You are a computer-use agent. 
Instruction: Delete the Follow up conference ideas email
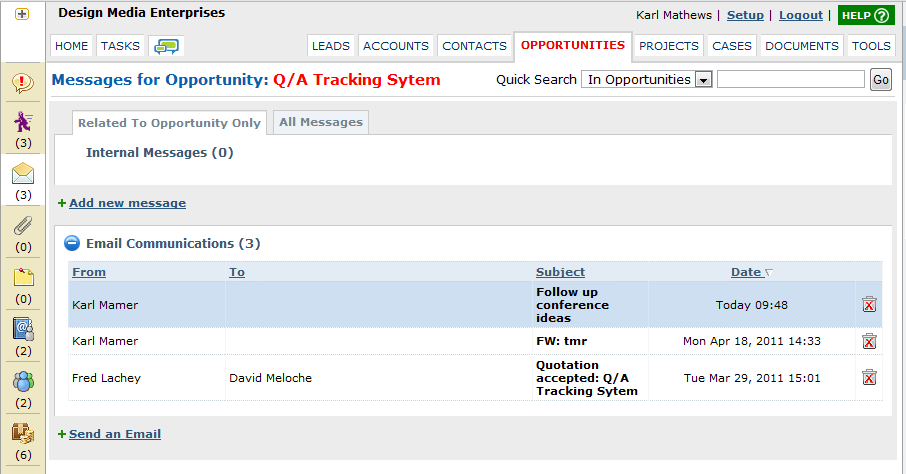pyautogui.click(x=869, y=305)
